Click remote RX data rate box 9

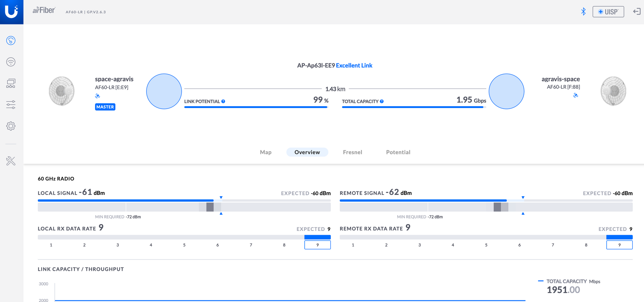point(620,245)
